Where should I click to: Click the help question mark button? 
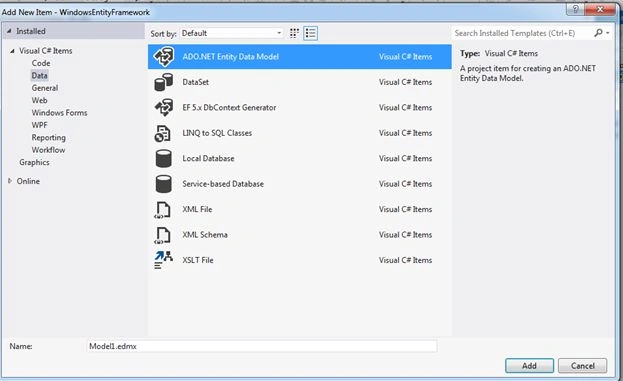coord(575,9)
